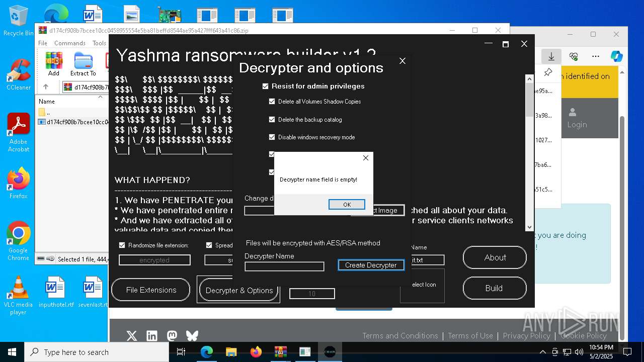Screen dimensions: 644x362
Task: Open Edge Settings and more (three dots)
Action: (x=596, y=56)
